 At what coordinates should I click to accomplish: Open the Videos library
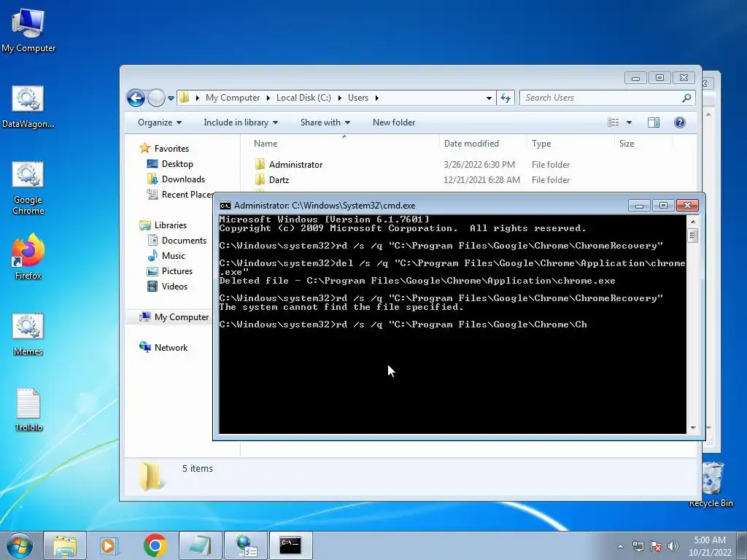tap(167, 286)
